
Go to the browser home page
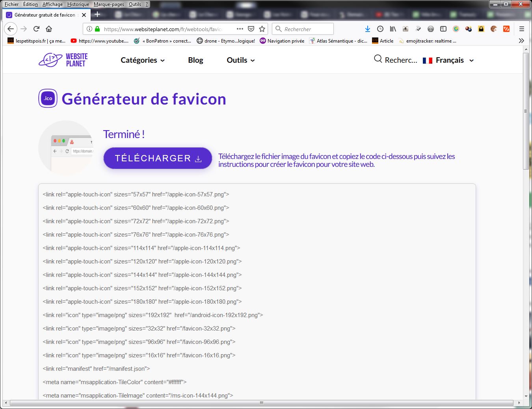(49, 29)
